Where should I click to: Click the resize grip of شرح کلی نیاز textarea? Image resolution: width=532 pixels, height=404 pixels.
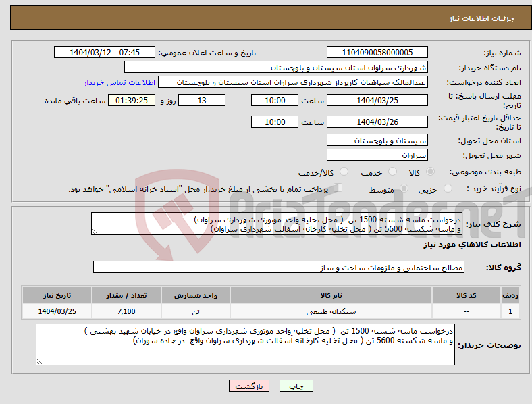pyautogui.click(x=95, y=232)
